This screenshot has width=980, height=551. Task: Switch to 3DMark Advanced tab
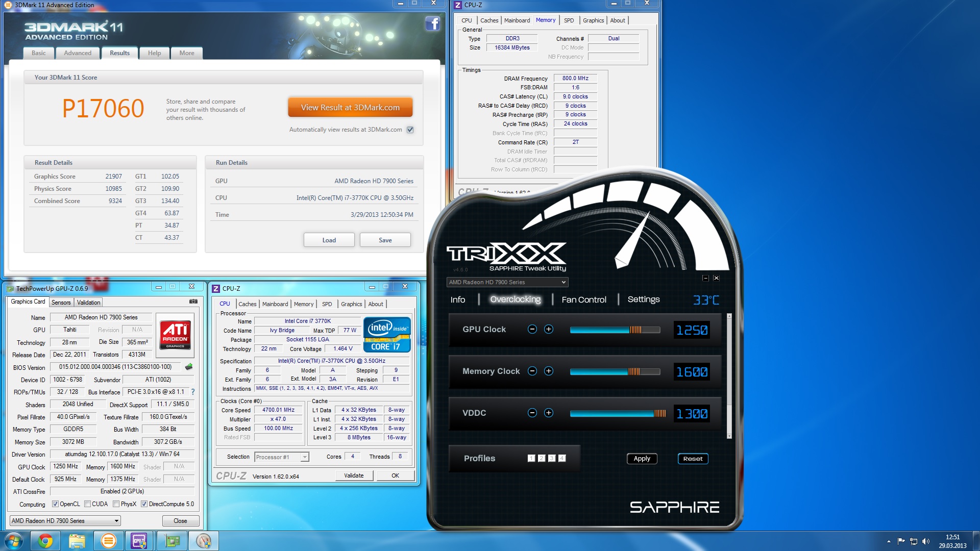(78, 53)
